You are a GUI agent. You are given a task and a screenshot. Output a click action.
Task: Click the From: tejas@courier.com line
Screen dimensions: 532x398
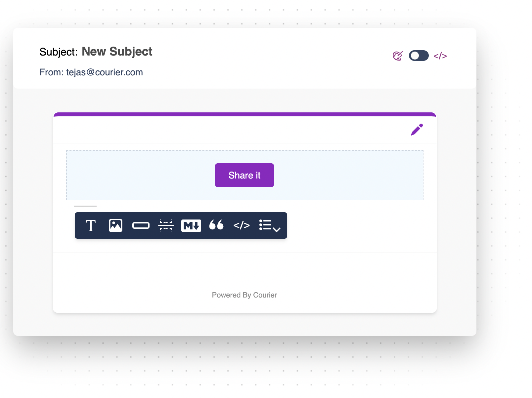(x=91, y=72)
